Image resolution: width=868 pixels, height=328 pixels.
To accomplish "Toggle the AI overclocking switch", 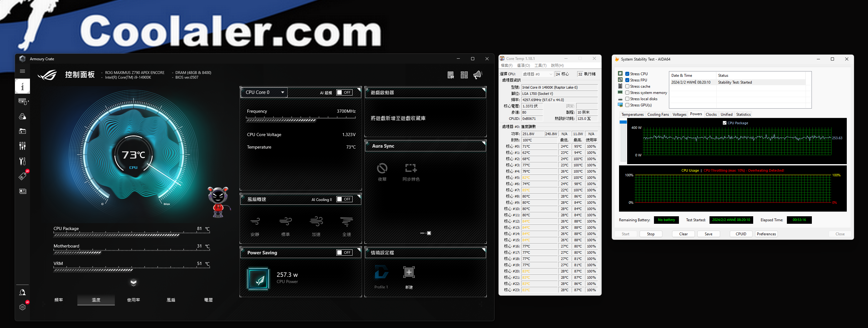I will pos(344,92).
